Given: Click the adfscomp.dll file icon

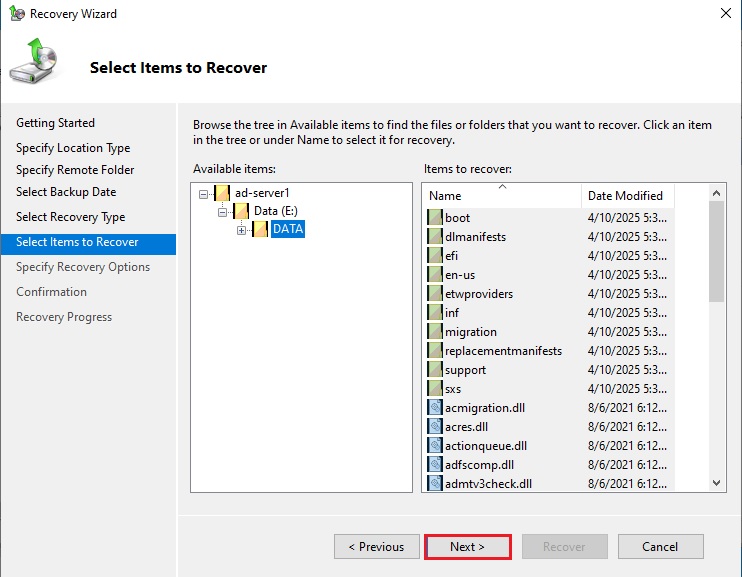Looking at the screenshot, I should pos(435,465).
